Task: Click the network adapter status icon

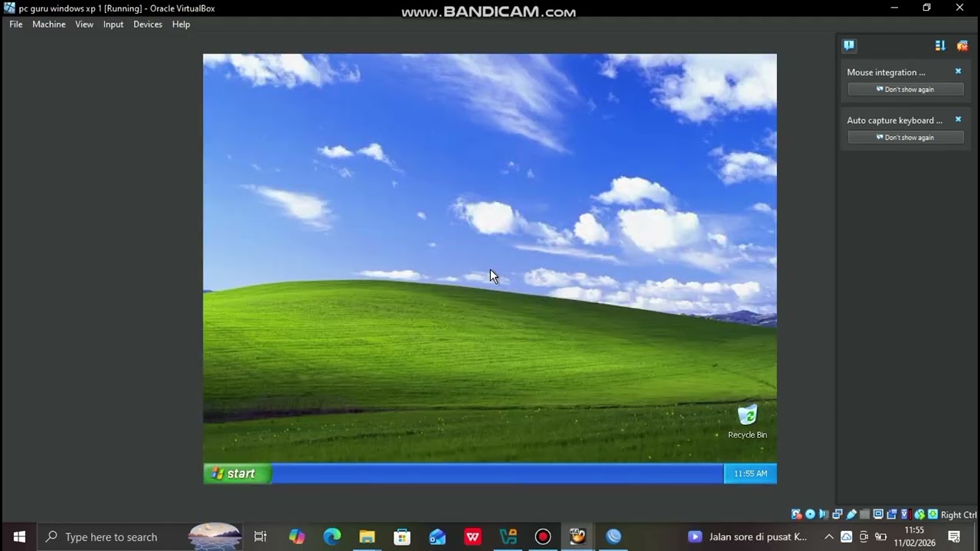Action: 838,514
